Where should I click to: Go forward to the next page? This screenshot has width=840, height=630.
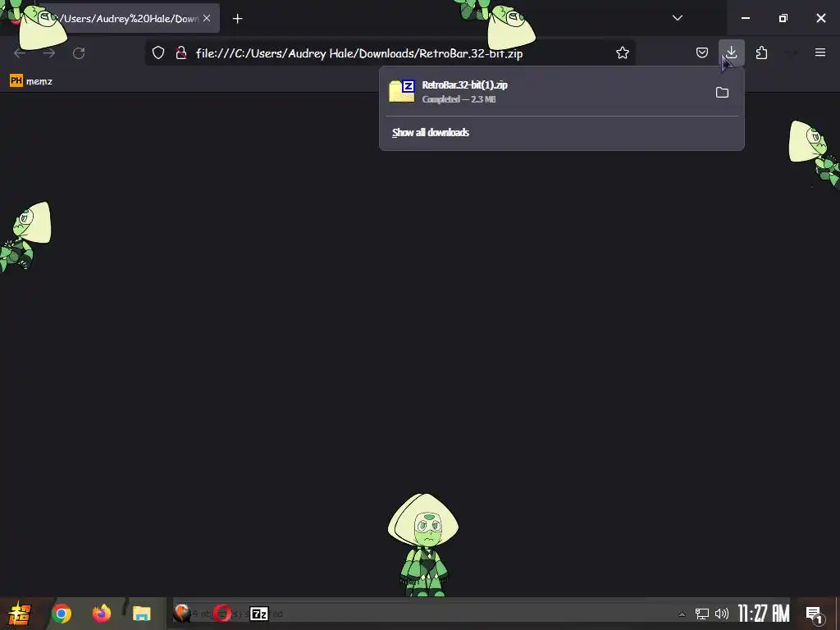pyautogui.click(x=49, y=53)
